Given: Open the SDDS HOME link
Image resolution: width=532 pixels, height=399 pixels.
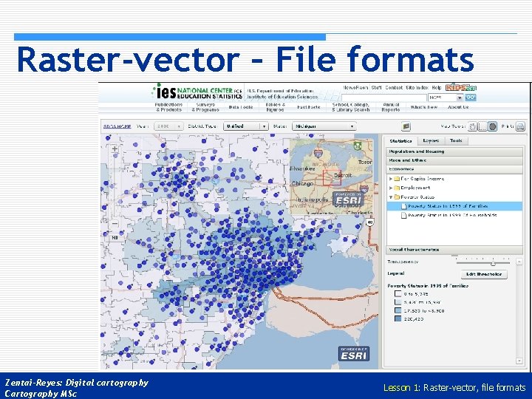Looking at the screenshot, I should [117, 126].
